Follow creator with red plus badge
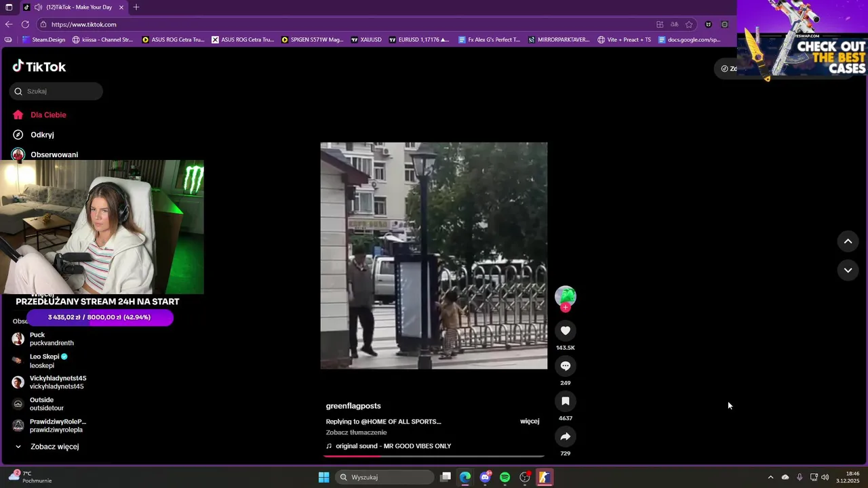The height and width of the screenshot is (488, 868). coord(566,308)
